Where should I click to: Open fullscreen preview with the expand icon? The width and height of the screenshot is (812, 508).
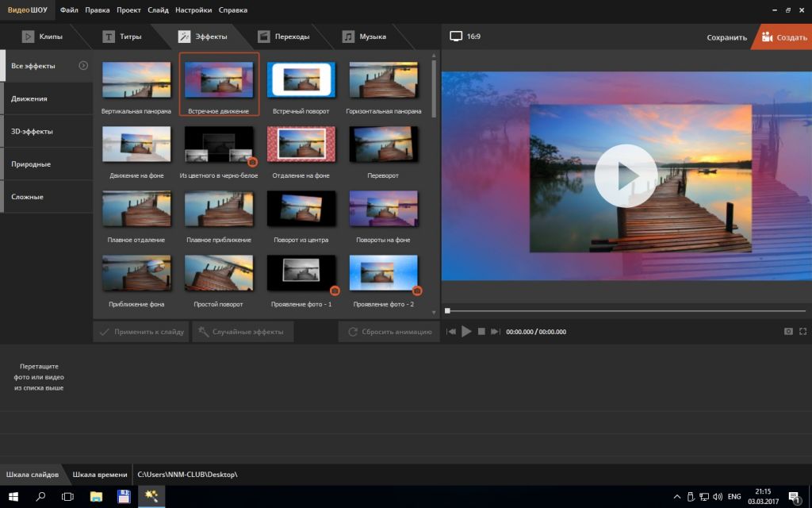(x=802, y=331)
